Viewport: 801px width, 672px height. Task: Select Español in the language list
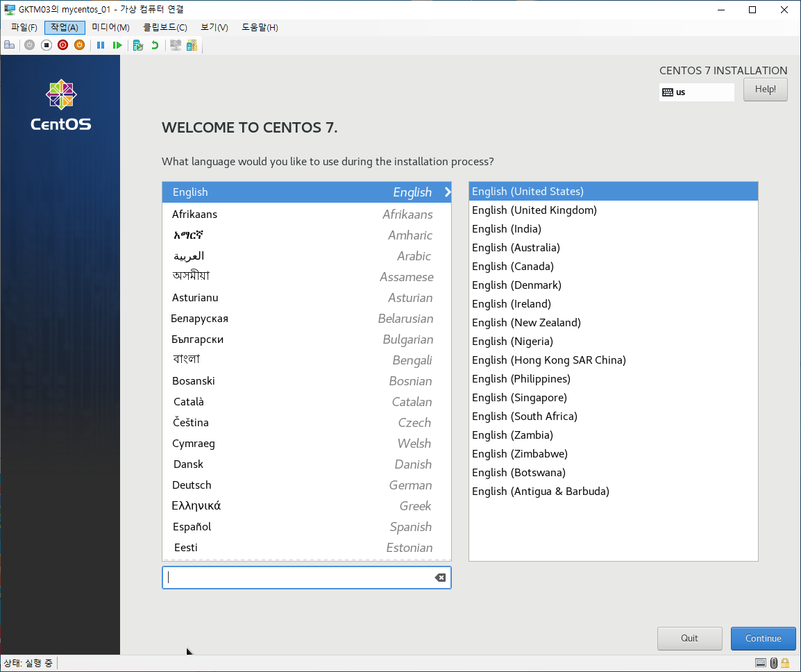(x=307, y=526)
